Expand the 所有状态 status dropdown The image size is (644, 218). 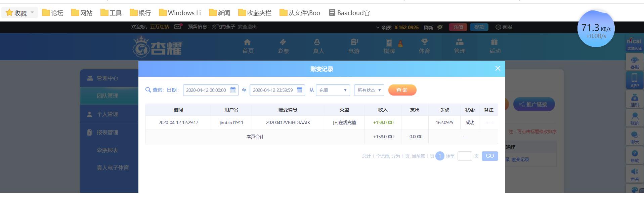tap(369, 90)
